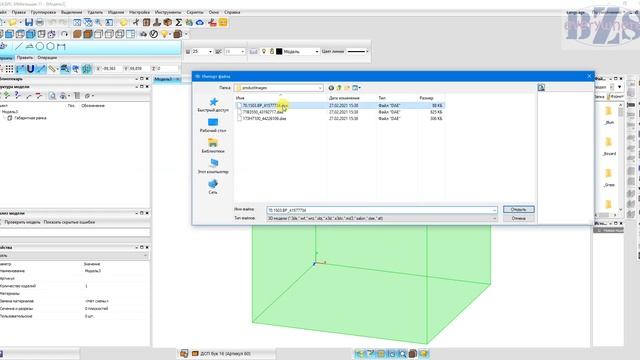
Task: Open the Группировка menu
Action: [x=43, y=12]
